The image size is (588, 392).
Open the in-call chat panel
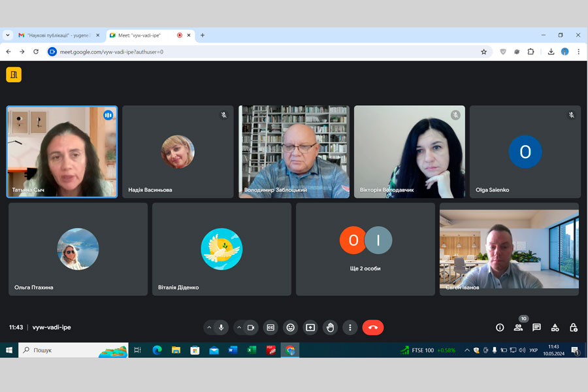536,327
